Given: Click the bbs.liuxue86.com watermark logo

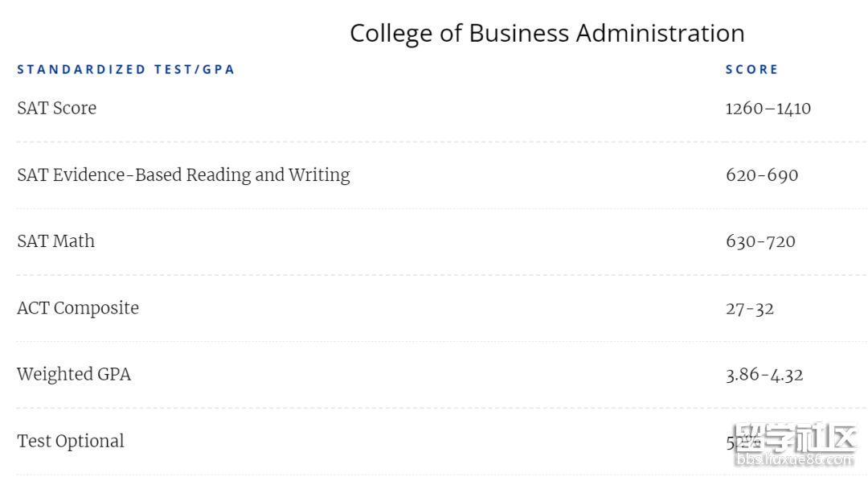Looking at the screenshot, I should (795, 445).
